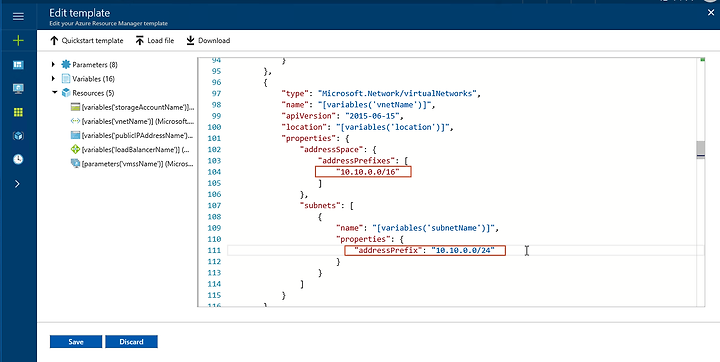720x362 pixels.
Task: Click the "2015-06-15" apiVersion value
Action: click(373, 116)
